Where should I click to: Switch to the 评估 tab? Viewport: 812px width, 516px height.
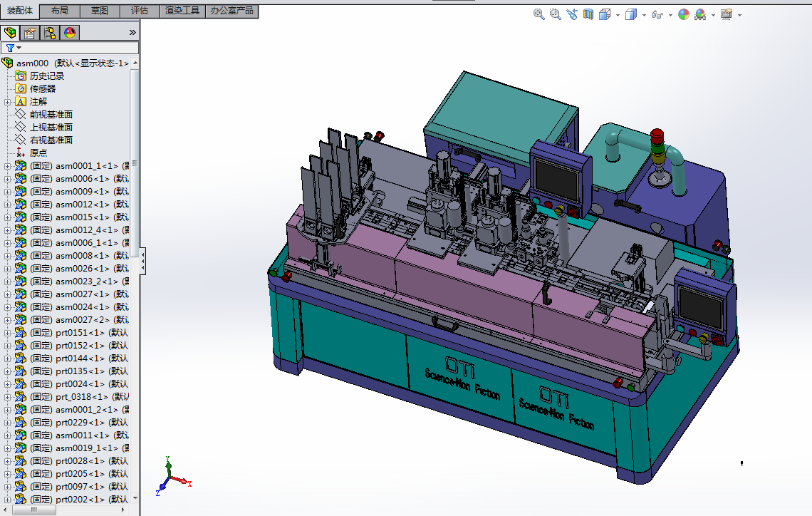click(140, 11)
